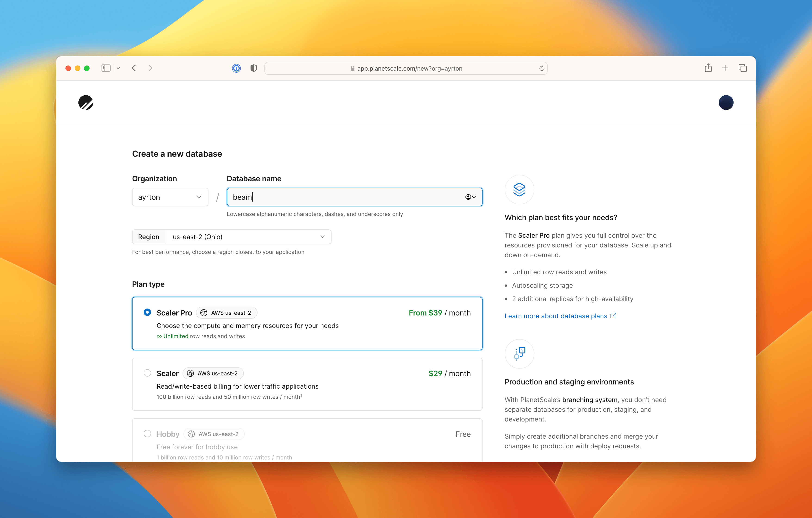Screen dimensions: 812x518
Task: Click the stacked layers plan icon
Action: pyautogui.click(x=519, y=189)
